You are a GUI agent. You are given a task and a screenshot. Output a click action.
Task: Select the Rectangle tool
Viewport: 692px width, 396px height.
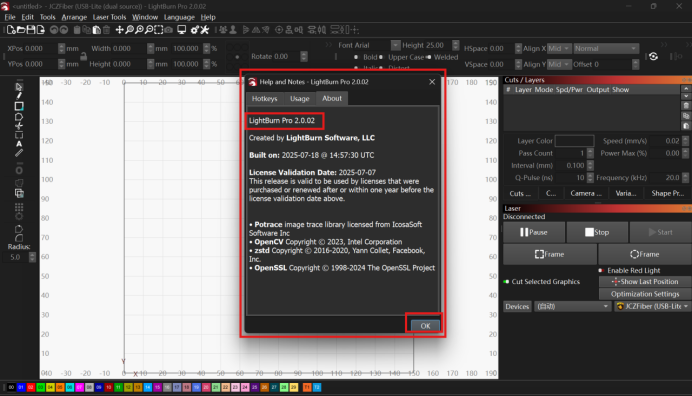click(x=19, y=106)
